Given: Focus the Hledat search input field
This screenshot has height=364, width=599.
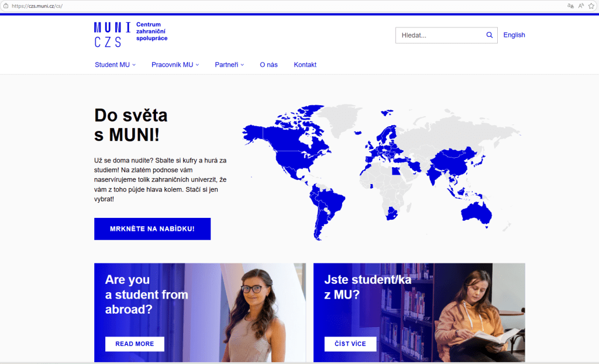Looking at the screenshot, I should [x=441, y=35].
